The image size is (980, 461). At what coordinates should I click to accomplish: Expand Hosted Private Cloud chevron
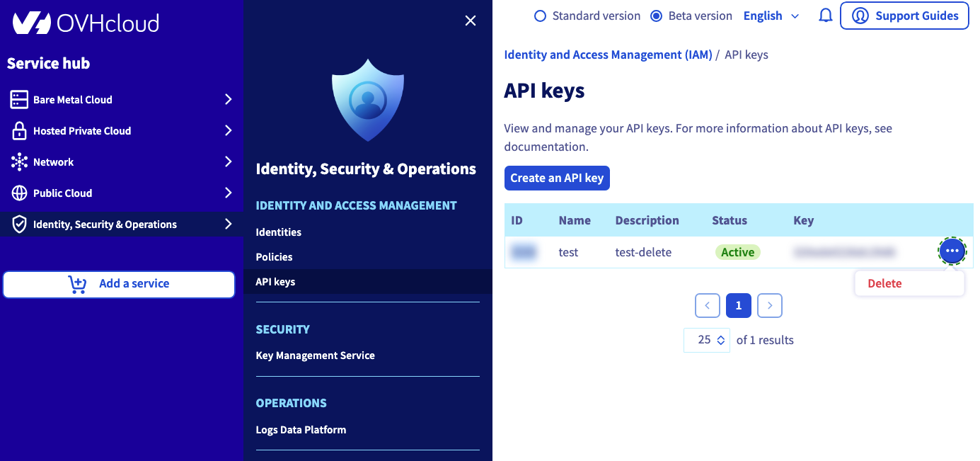point(228,131)
